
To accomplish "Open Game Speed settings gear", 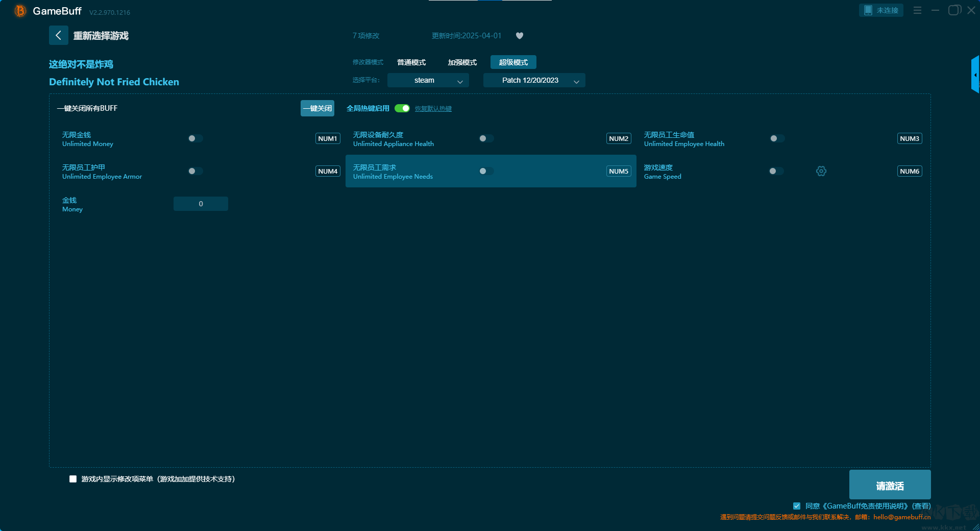I will (821, 171).
